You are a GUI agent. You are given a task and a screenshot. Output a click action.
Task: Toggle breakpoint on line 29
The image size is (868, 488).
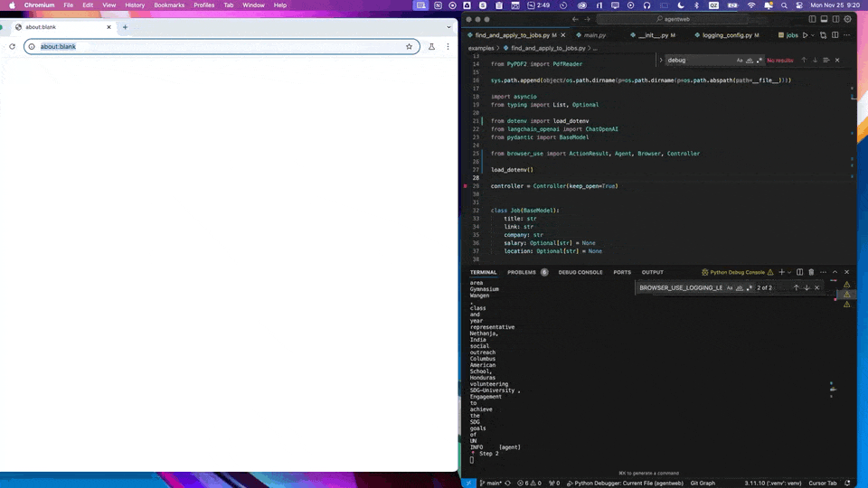(466, 186)
